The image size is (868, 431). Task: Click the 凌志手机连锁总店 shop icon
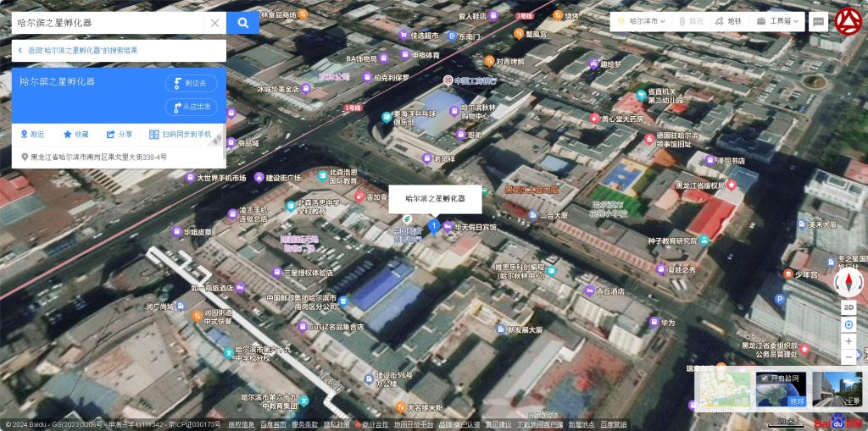point(232,214)
